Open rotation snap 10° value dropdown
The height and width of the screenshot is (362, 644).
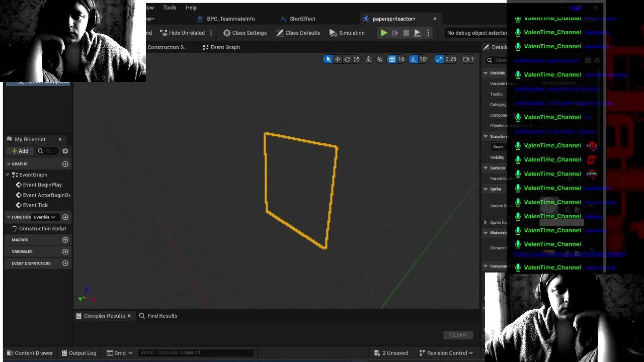click(424, 59)
